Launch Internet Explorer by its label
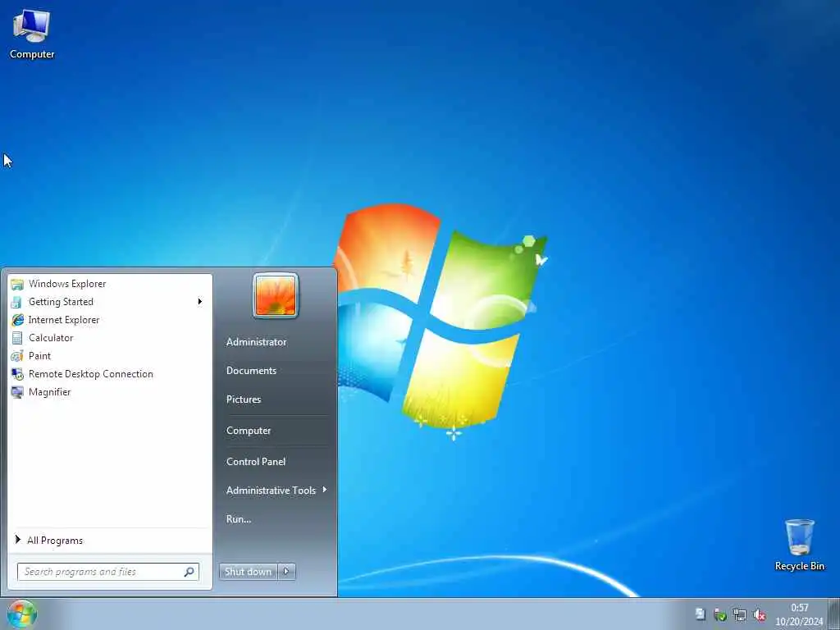The height and width of the screenshot is (630, 840). click(64, 320)
